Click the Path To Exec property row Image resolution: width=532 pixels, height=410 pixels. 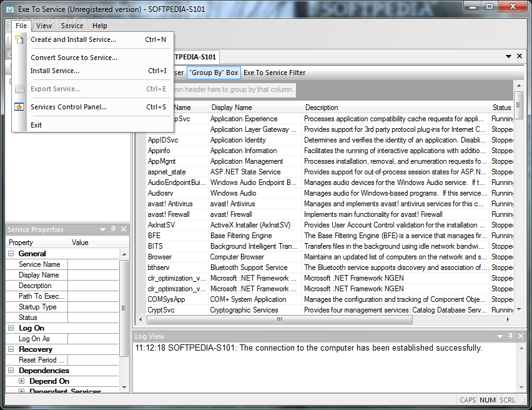(62, 296)
